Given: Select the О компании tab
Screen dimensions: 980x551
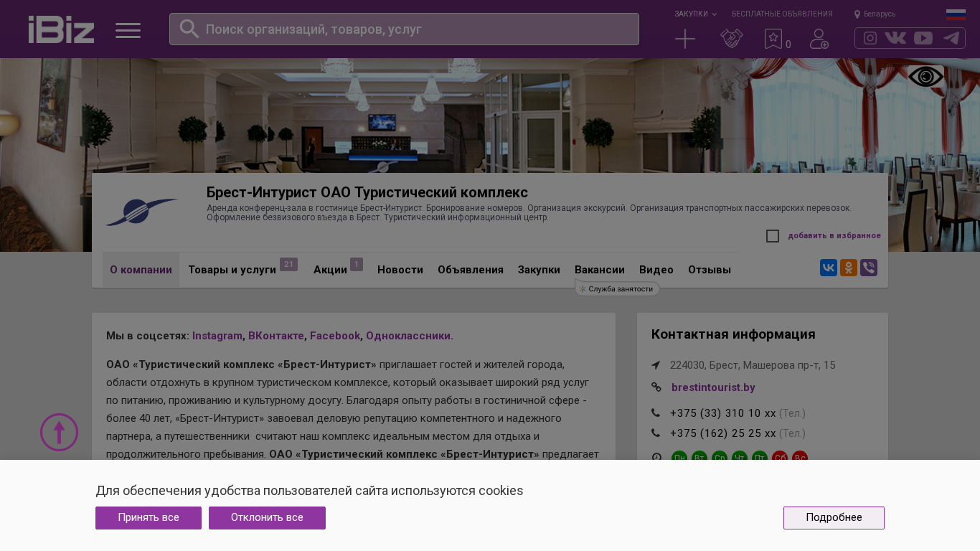Looking at the screenshot, I should point(141,270).
